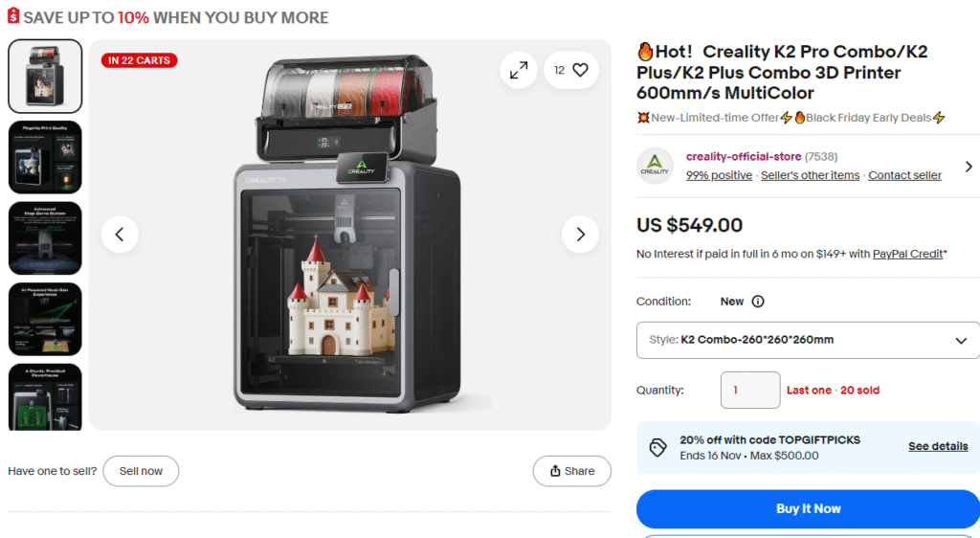Click the red savings tag icon

pyautogui.click(x=13, y=17)
